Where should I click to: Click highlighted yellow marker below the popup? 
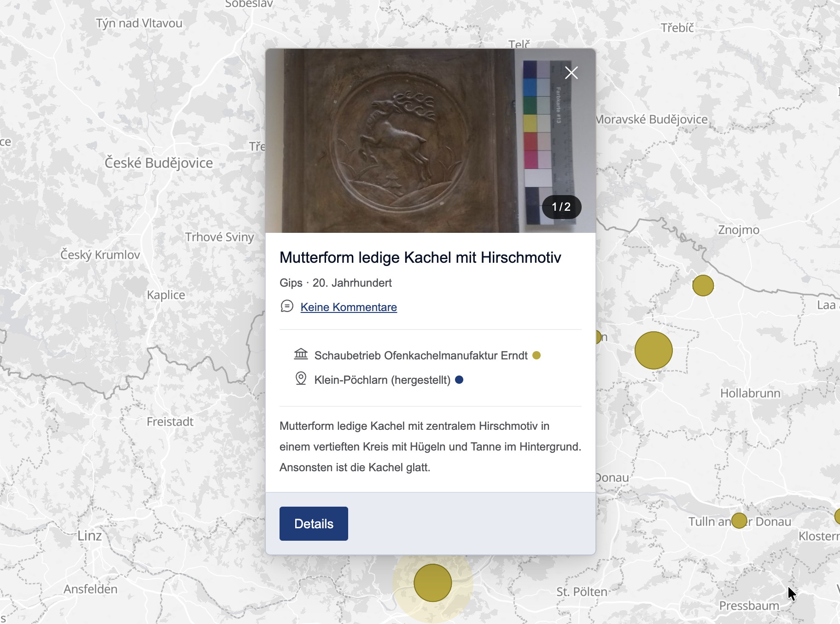tap(432, 583)
